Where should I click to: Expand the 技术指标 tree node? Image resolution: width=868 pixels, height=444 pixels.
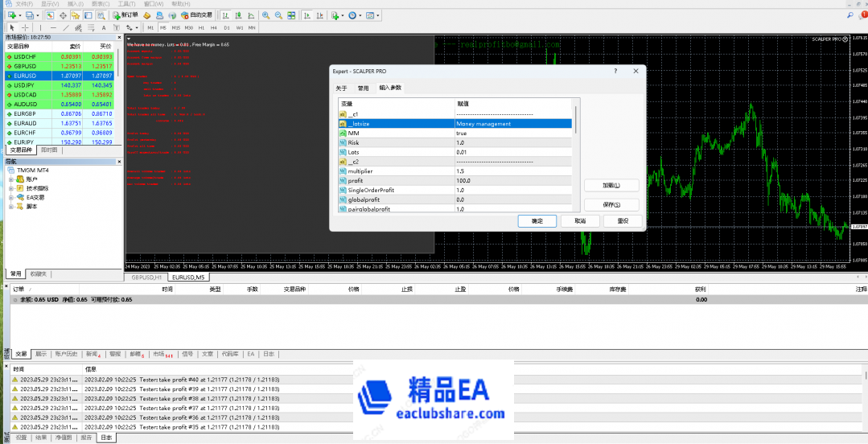11,187
